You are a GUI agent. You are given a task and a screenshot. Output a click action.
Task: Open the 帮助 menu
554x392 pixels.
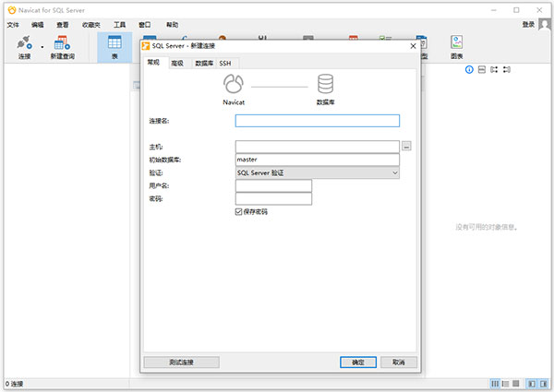(x=173, y=25)
